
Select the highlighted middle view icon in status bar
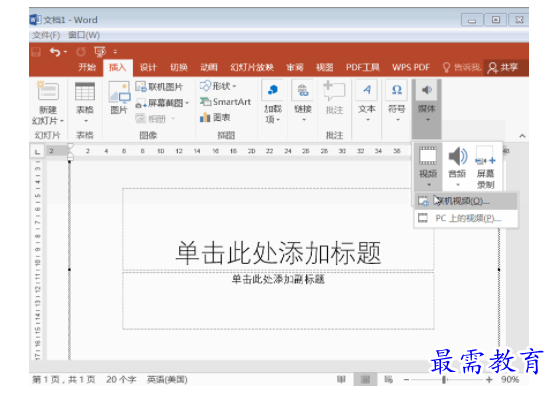(365, 379)
